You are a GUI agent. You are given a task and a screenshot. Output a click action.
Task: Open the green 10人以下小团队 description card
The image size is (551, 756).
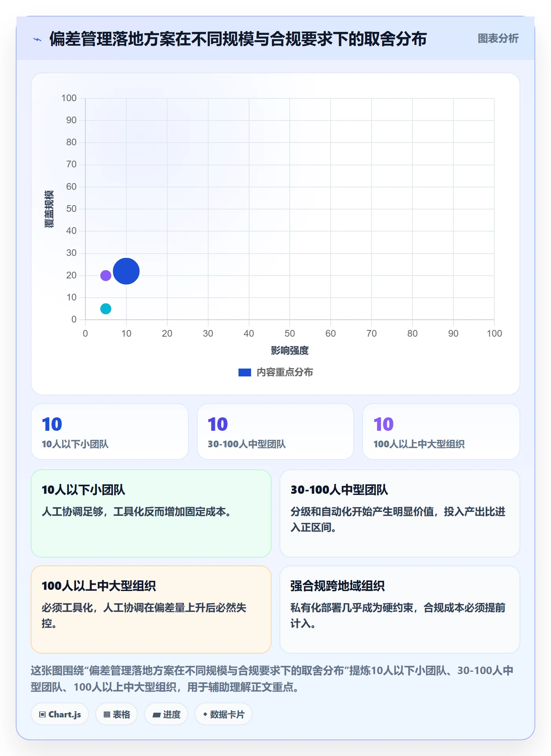(x=151, y=513)
